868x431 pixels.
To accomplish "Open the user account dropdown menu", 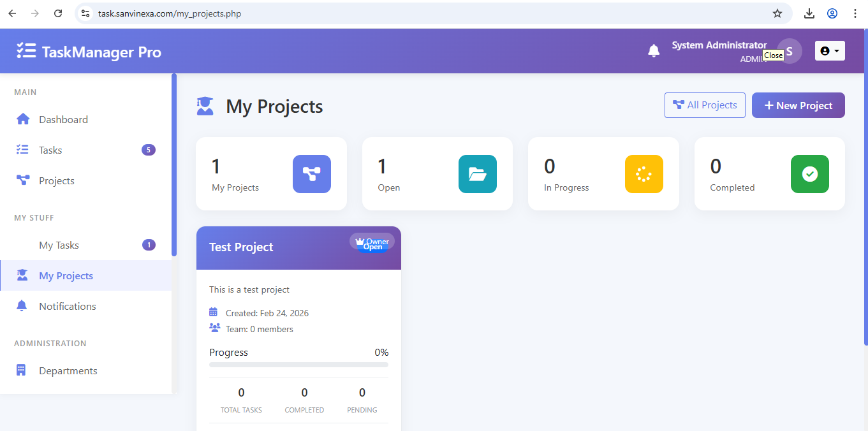I will tap(830, 51).
